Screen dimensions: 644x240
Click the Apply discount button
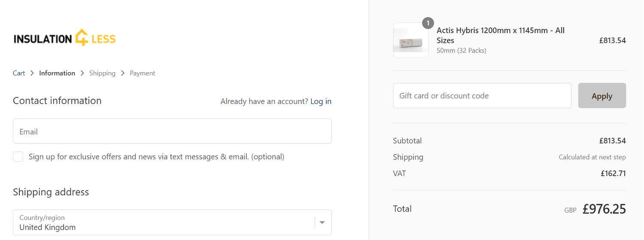(602, 96)
